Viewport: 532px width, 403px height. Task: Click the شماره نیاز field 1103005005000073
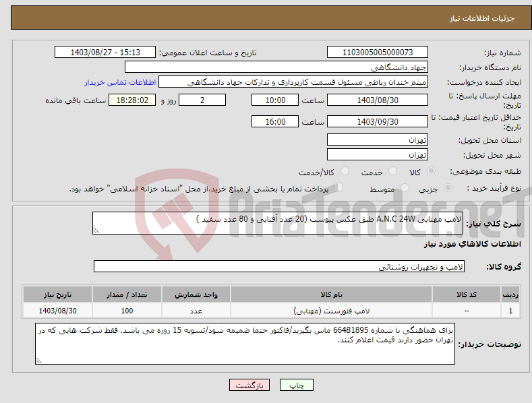tap(378, 53)
